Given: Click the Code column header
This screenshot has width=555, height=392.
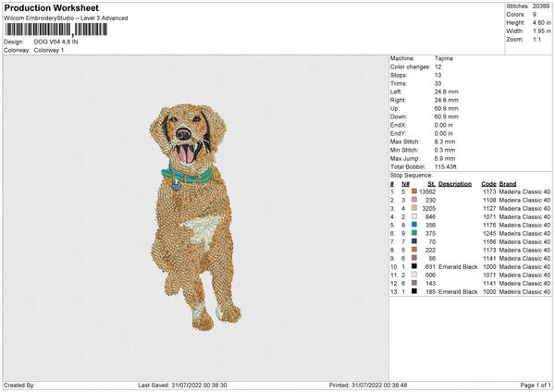Looking at the screenshot, I should 488,183.
